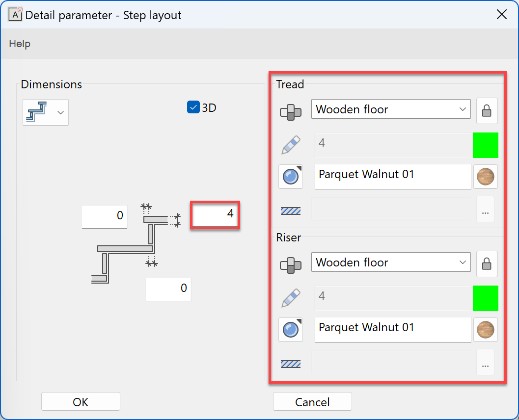Click the Tread green color swatch
The width and height of the screenshot is (519, 420).
[485, 145]
